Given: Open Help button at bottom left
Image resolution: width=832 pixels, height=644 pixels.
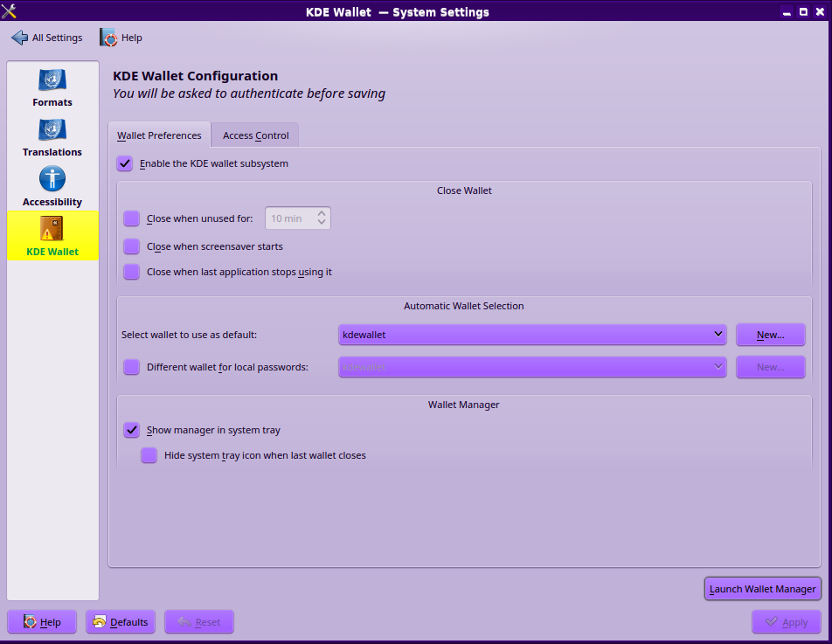Looking at the screenshot, I should pos(42,622).
